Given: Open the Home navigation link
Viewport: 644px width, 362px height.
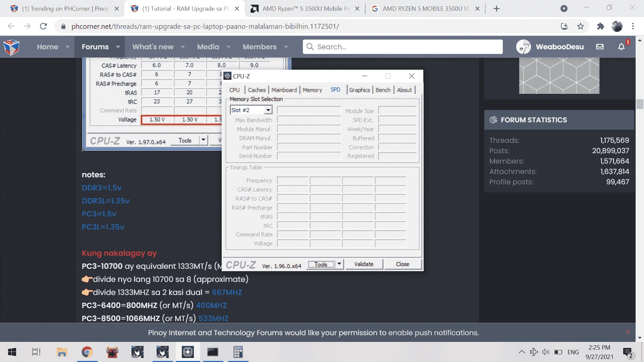Looking at the screenshot, I should (48, 47).
